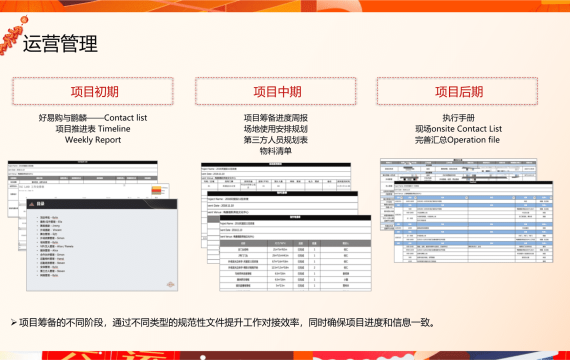The image size is (570, 360).
Task: Click the orange logo on the 目录 slide
Action: (x=170, y=284)
